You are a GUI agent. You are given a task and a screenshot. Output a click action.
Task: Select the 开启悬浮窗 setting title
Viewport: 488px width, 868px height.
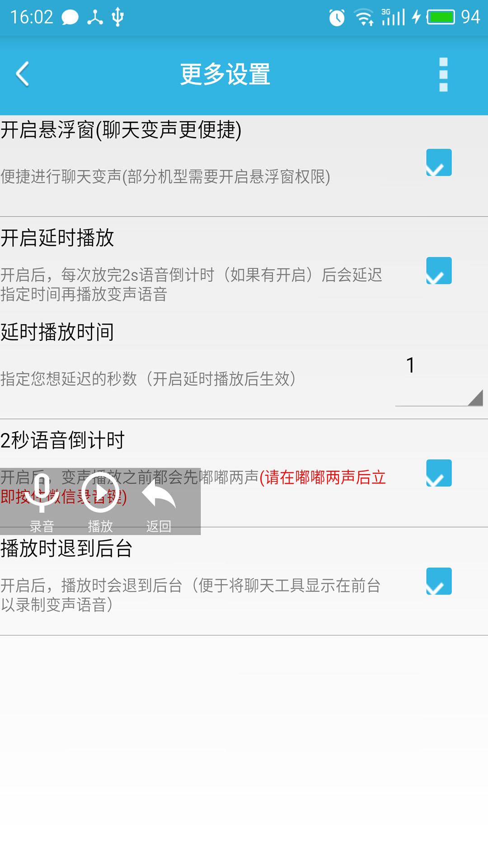tap(121, 130)
